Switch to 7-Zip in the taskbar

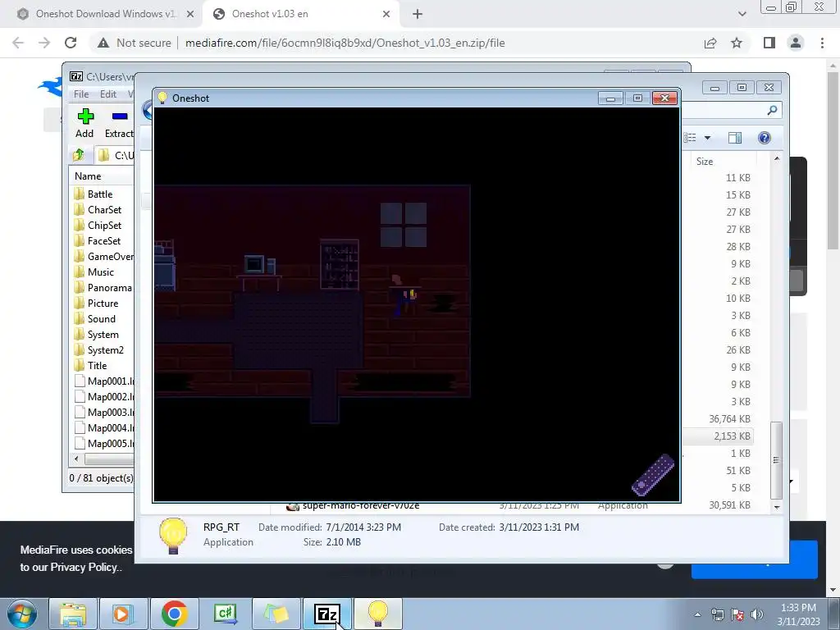click(326, 614)
